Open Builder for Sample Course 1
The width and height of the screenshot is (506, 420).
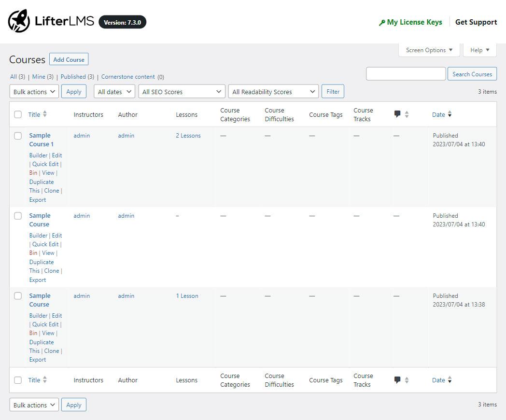click(38, 155)
